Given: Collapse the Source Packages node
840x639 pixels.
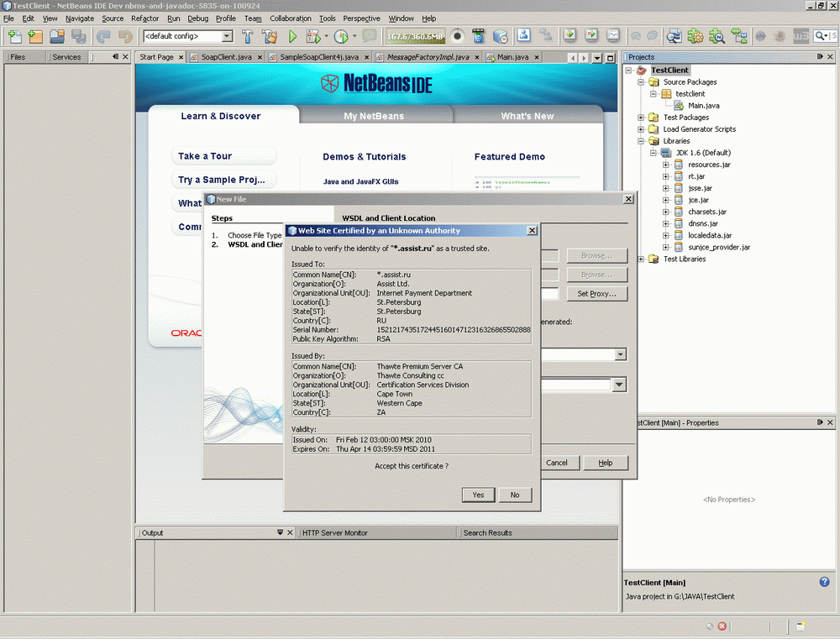Looking at the screenshot, I should click(641, 82).
